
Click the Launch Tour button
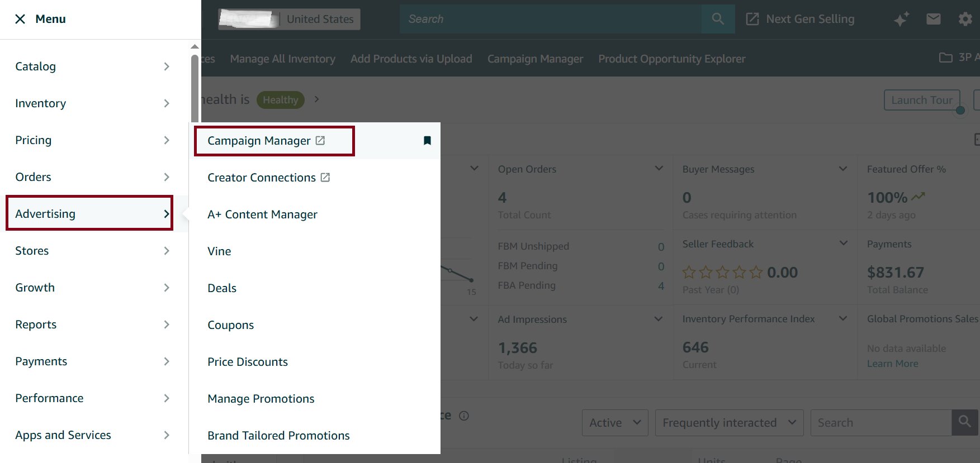click(922, 100)
